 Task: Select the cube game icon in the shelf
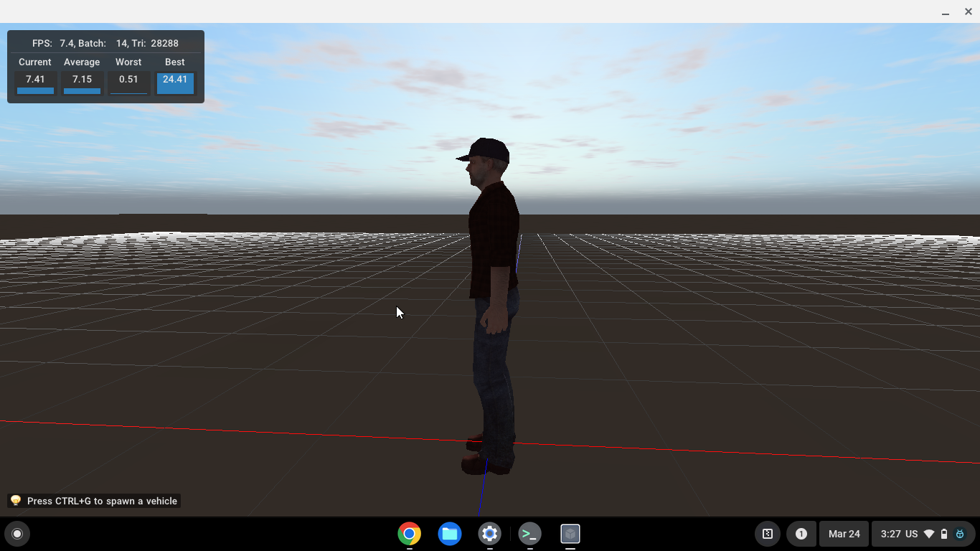click(570, 534)
